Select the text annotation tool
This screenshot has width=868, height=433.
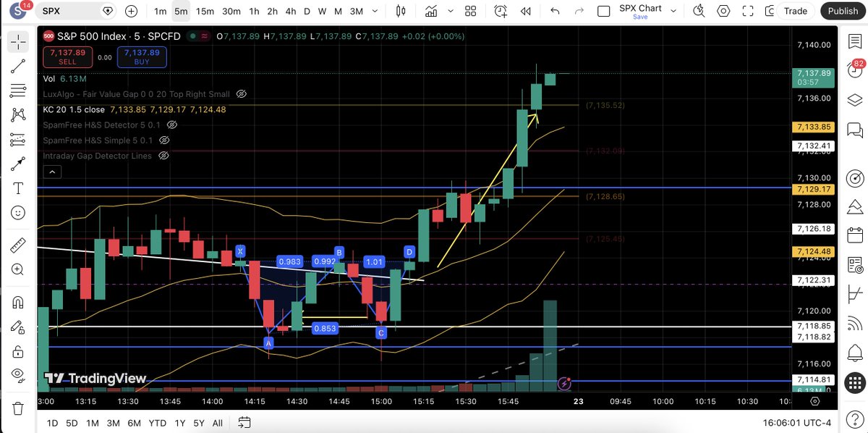[x=18, y=188]
